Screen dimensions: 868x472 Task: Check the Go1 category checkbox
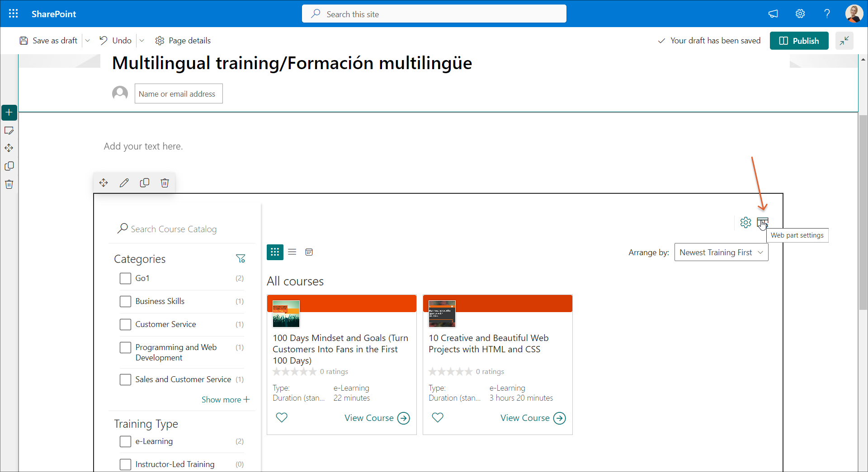click(125, 279)
